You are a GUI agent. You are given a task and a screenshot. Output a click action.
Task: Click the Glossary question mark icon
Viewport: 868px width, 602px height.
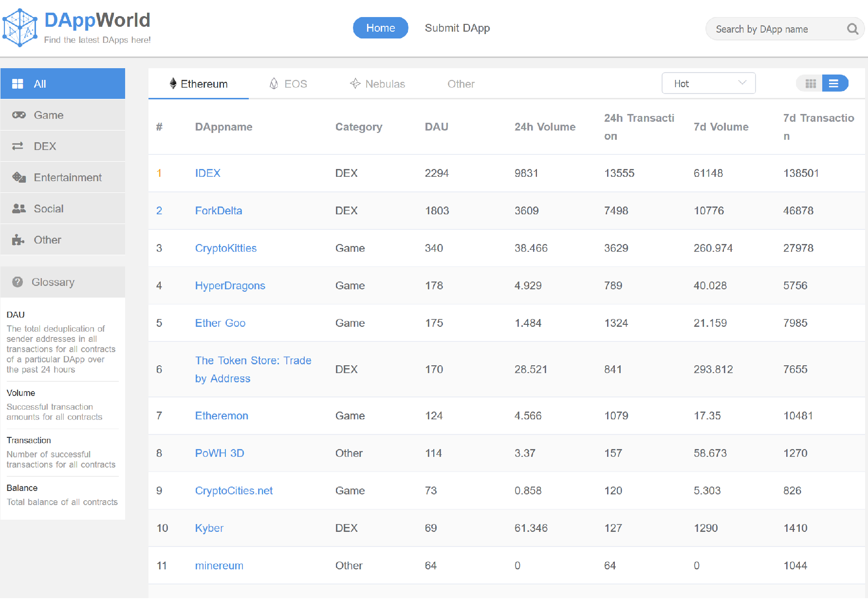pos(18,282)
